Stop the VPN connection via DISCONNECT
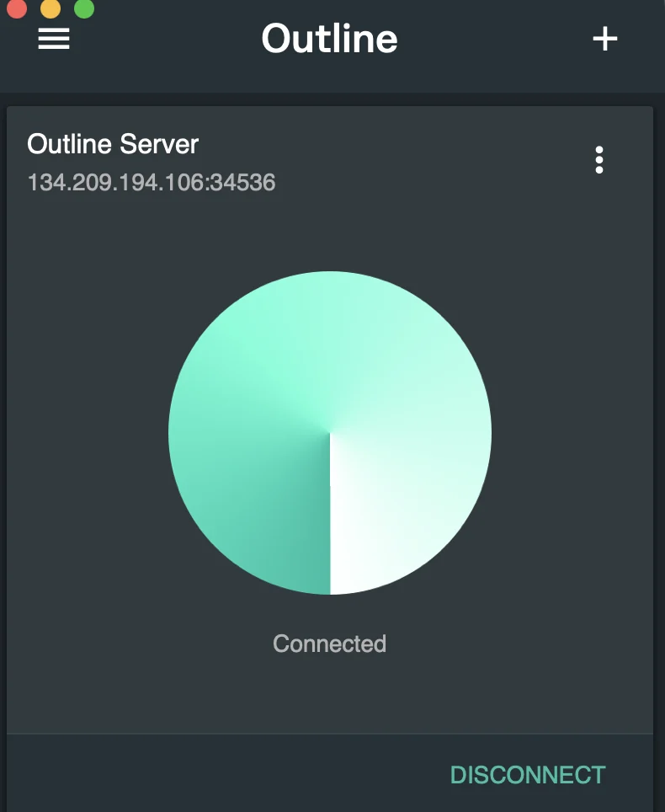 pyautogui.click(x=528, y=775)
